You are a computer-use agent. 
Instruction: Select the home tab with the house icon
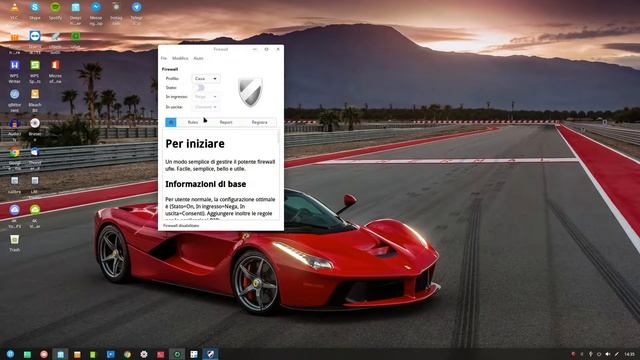171,122
